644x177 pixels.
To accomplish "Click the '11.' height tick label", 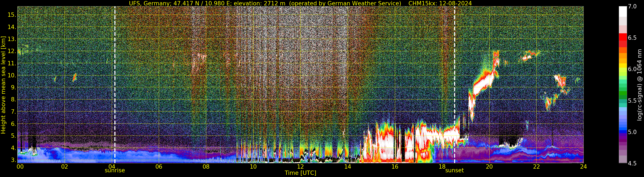I will 12,63.
